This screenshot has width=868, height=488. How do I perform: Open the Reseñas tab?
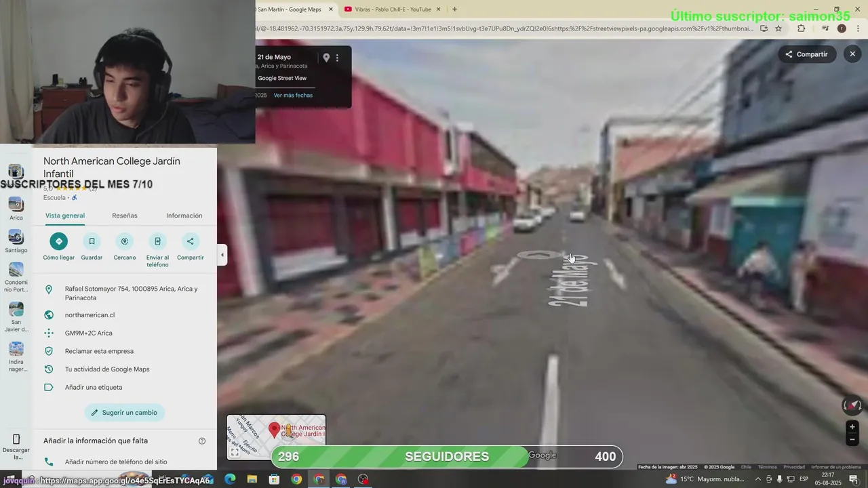tap(125, 216)
